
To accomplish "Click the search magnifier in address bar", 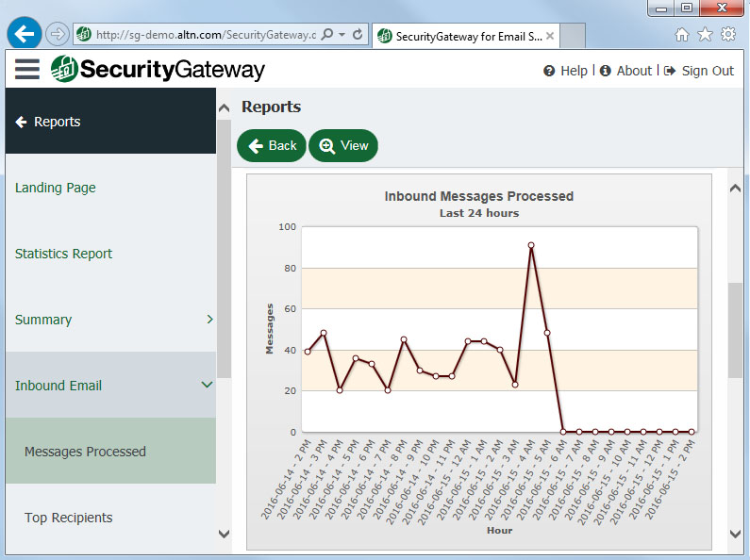I will point(327,34).
